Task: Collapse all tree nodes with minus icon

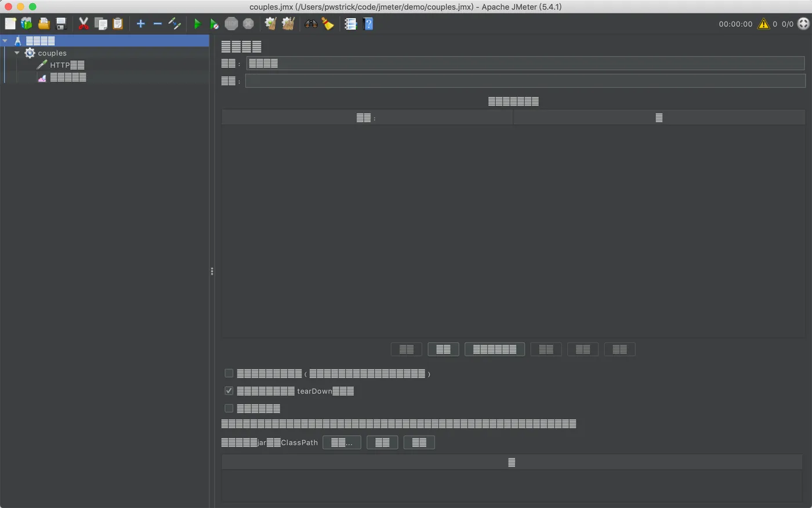Action: tap(157, 24)
